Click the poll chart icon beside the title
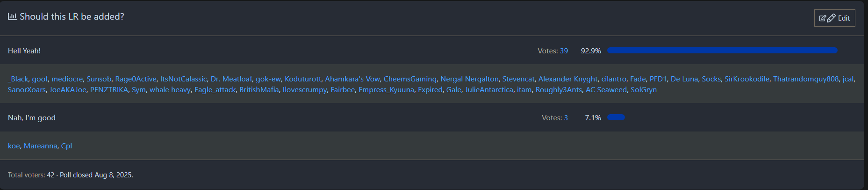Viewport: 868px width, 190px height. [x=12, y=17]
